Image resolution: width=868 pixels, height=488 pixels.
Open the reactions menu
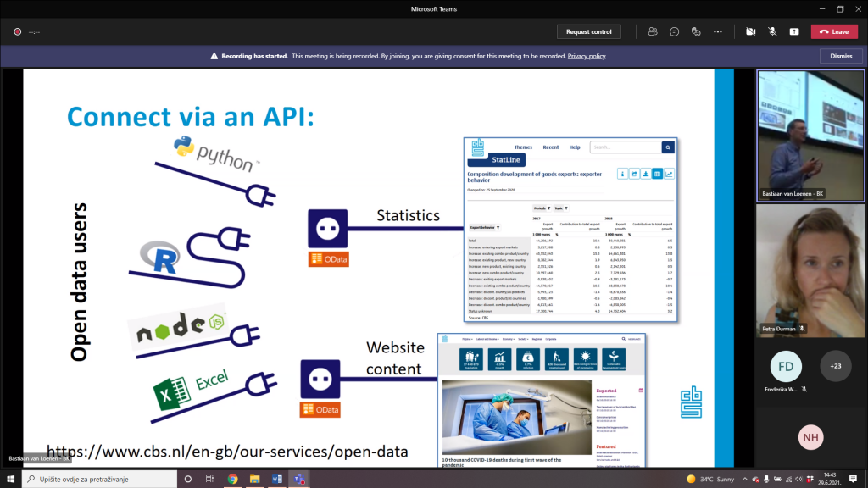696,31
